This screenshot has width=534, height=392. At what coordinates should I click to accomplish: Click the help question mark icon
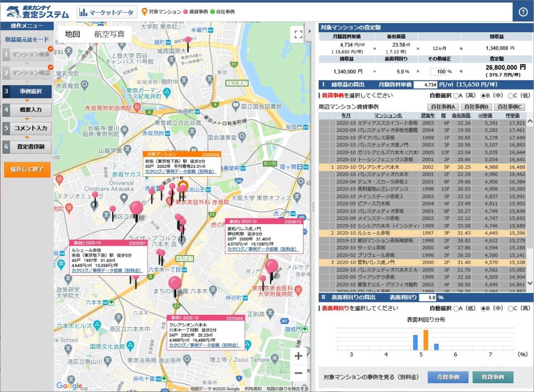pos(523,12)
